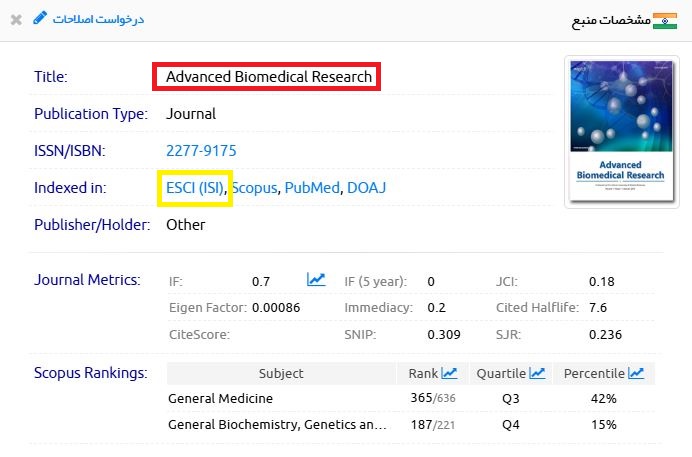This screenshot has height=457, width=692.
Task: Open the Scopus index link
Action: pos(255,188)
